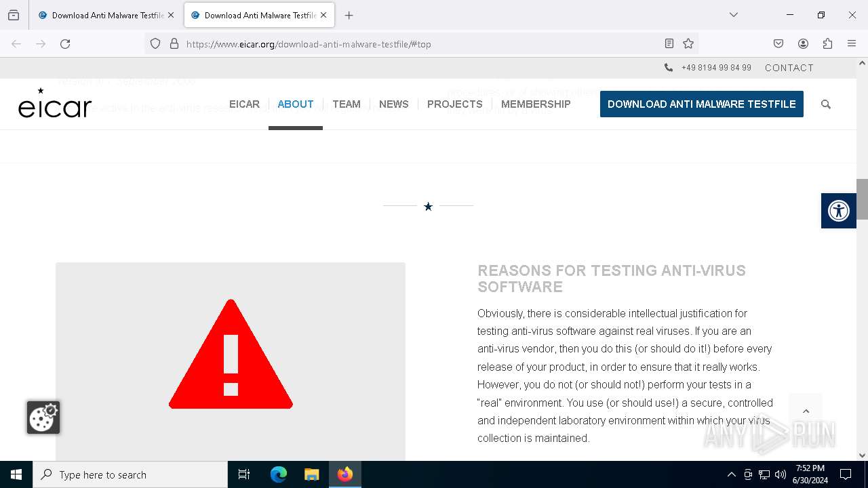The height and width of the screenshot is (488, 868).
Task: Open the MEMBERSHIP menu item
Action: click(536, 104)
